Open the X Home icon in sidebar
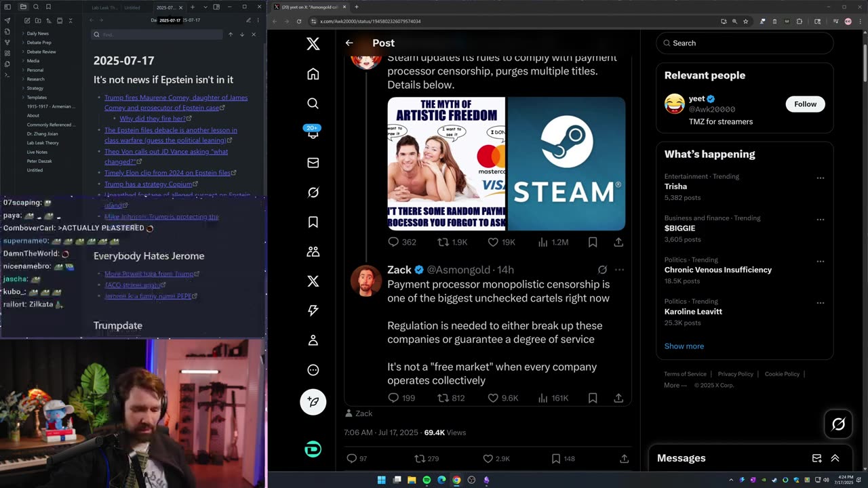The width and height of the screenshot is (868, 488). pos(313,74)
